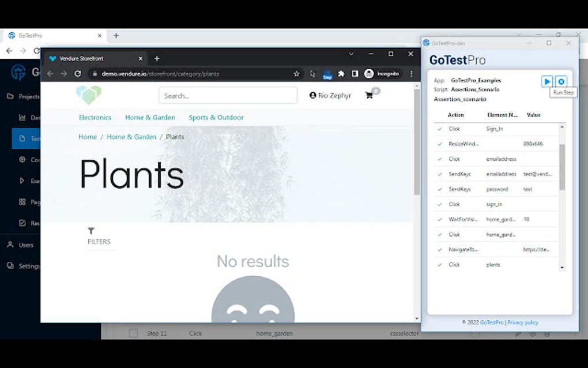Click the Search field in the storefront

[x=228, y=96]
